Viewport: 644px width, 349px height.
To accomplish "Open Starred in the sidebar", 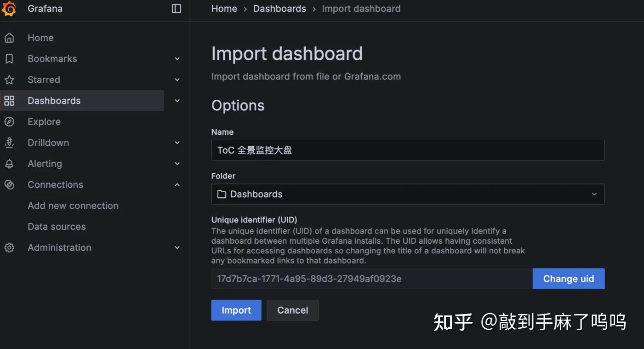I will (44, 80).
